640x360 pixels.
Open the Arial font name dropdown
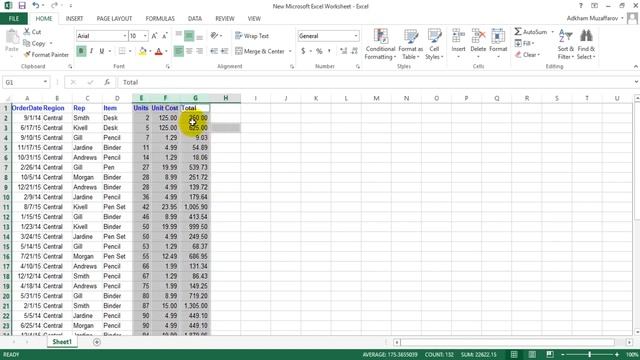point(124,36)
